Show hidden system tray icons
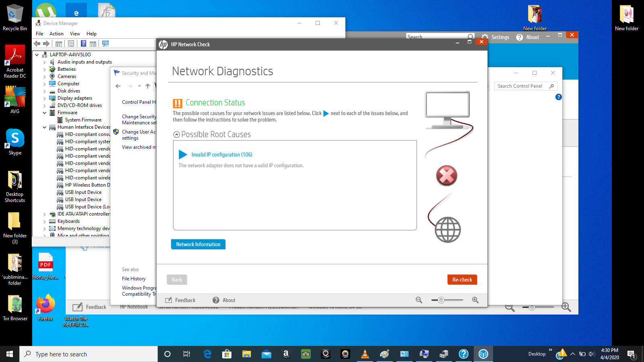Image resolution: width=644 pixels, height=362 pixels. [573, 354]
